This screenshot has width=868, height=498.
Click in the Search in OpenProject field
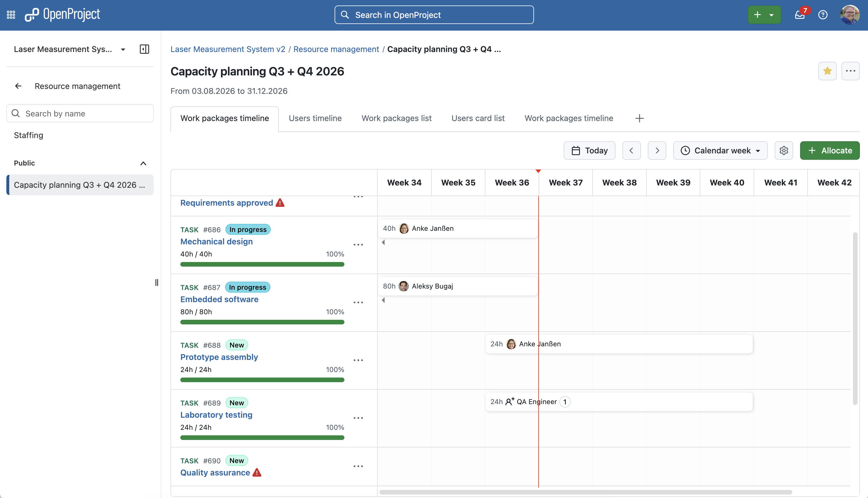tap(434, 15)
